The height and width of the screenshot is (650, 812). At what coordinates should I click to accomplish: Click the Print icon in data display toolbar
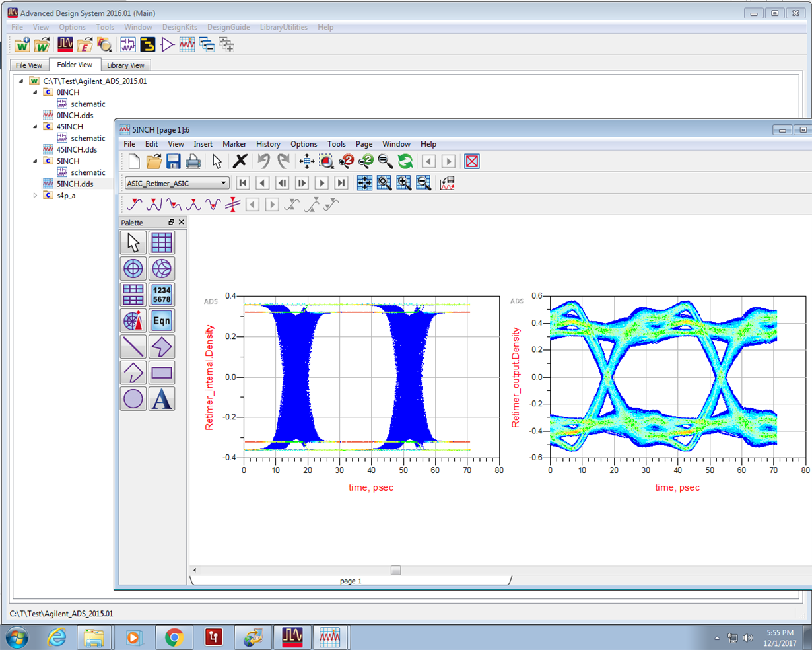[x=193, y=161]
